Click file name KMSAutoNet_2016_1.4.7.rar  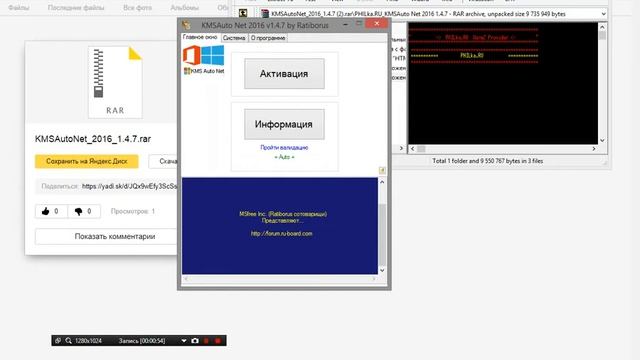pos(93,139)
